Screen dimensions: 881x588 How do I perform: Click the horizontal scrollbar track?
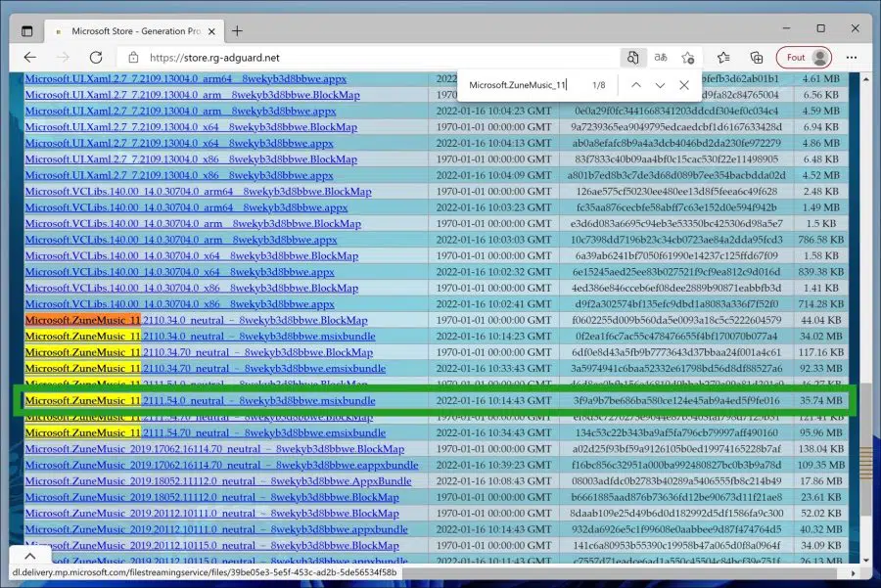click(x=621, y=573)
